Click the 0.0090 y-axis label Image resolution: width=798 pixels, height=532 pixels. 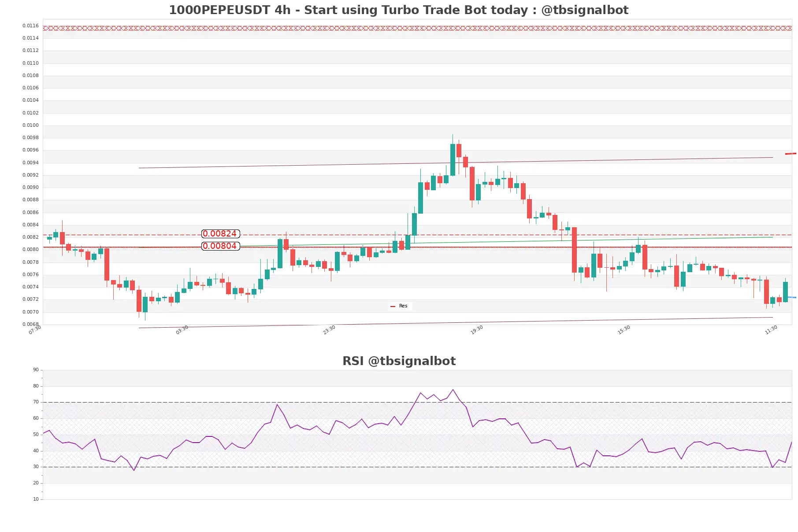pos(30,187)
